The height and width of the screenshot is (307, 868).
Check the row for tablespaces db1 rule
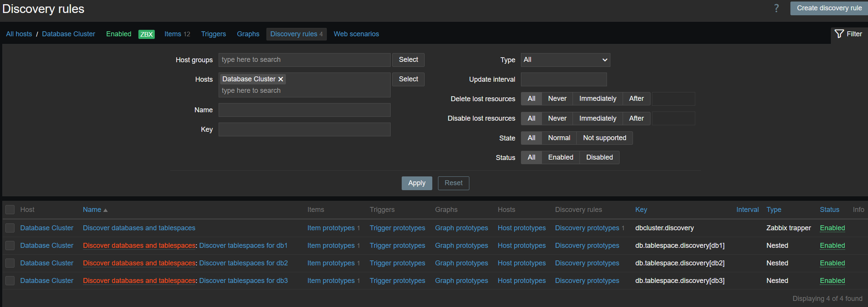(10, 246)
